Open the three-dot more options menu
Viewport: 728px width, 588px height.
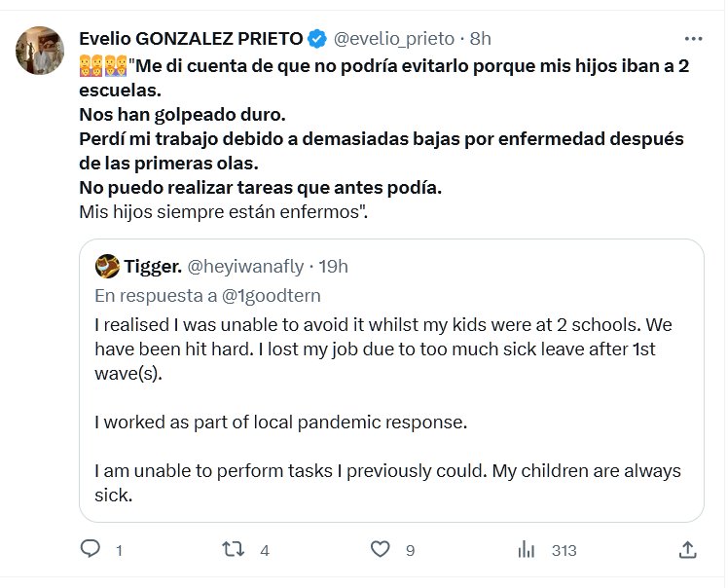(x=693, y=39)
